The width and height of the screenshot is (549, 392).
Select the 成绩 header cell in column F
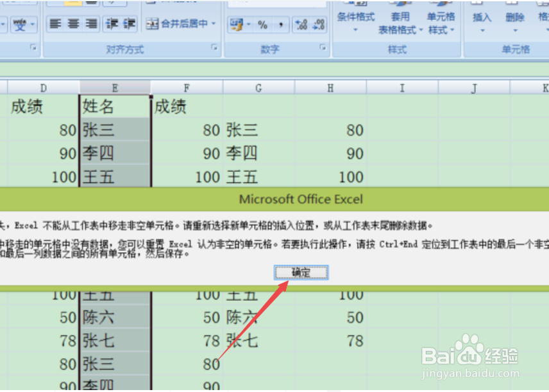(x=187, y=106)
